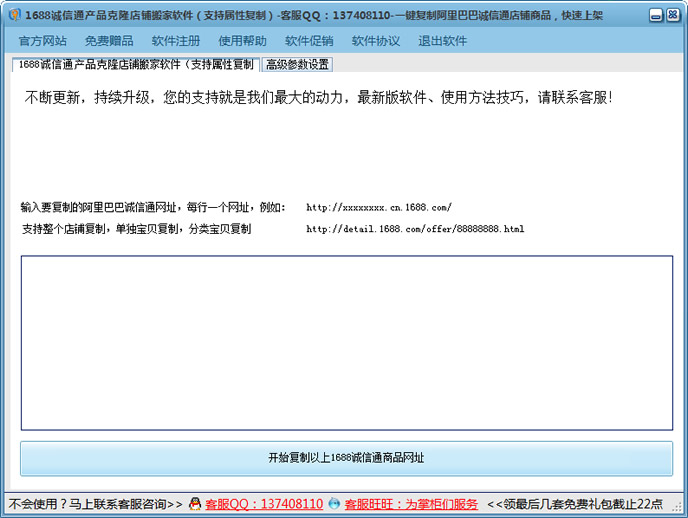Image resolution: width=688 pixels, height=518 pixels.
Task: Click the QQ penguin icon in status bar
Action: [195, 504]
